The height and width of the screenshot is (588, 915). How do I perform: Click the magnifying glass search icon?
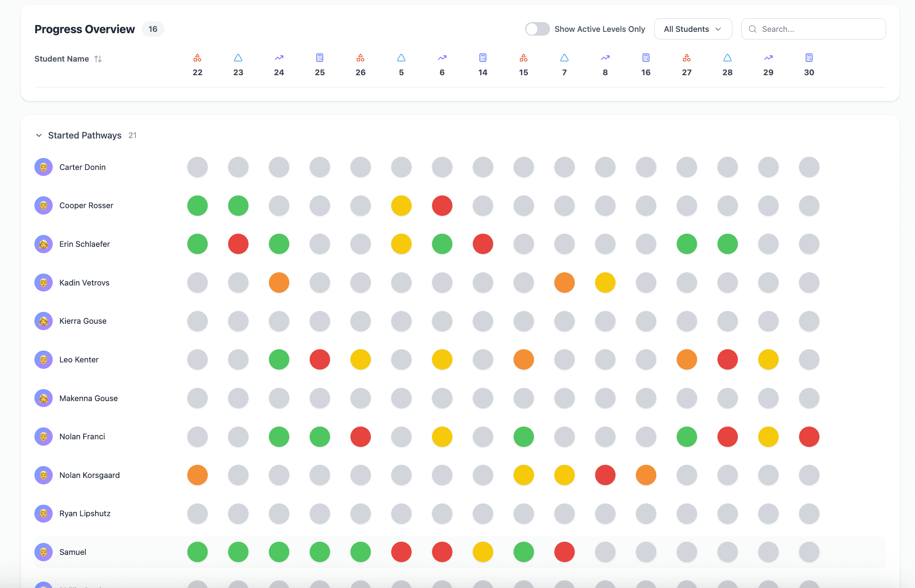tap(753, 29)
